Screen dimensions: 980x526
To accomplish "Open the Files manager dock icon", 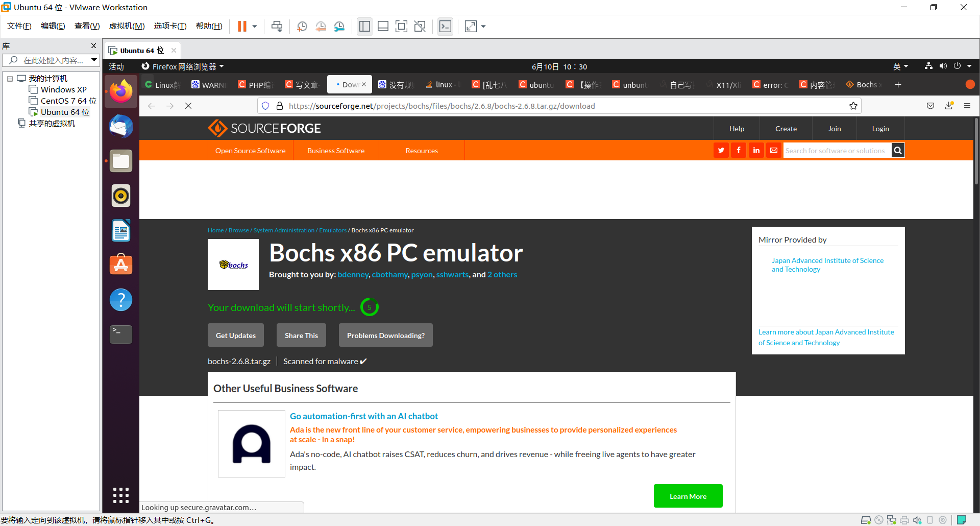I will click(x=121, y=161).
